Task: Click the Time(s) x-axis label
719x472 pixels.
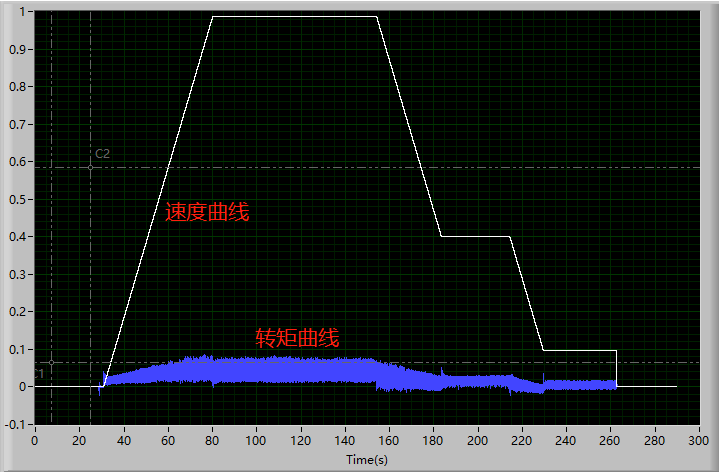Action: [x=366, y=460]
